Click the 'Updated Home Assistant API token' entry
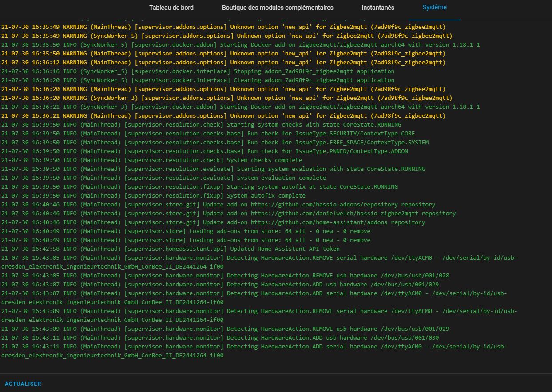 [x=285, y=249]
